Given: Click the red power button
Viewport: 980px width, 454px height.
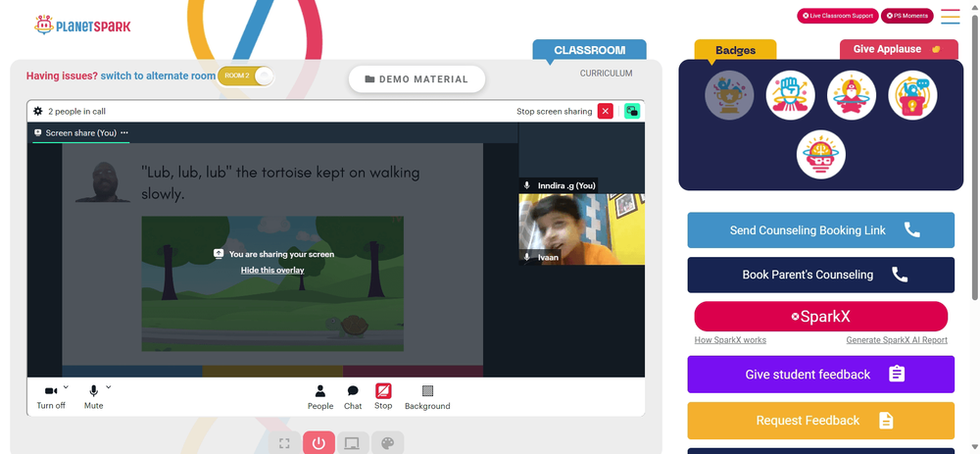Looking at the screenshot, I should tap(318, 443).
